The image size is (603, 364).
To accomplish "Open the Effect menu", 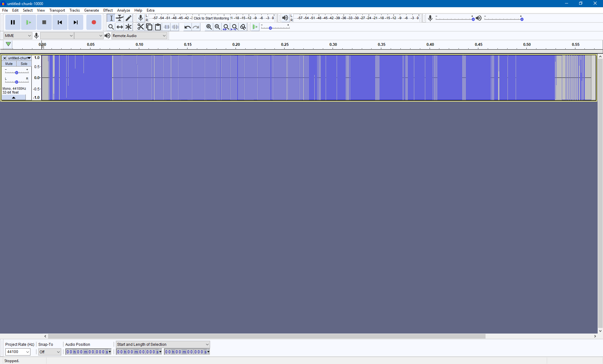I will pyautogui.click(x=108, y=10).
